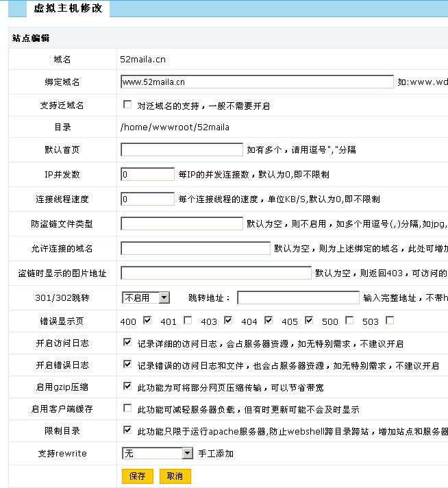
Task: Disable the 开启访问日志 checkbox
Action: 127,342
